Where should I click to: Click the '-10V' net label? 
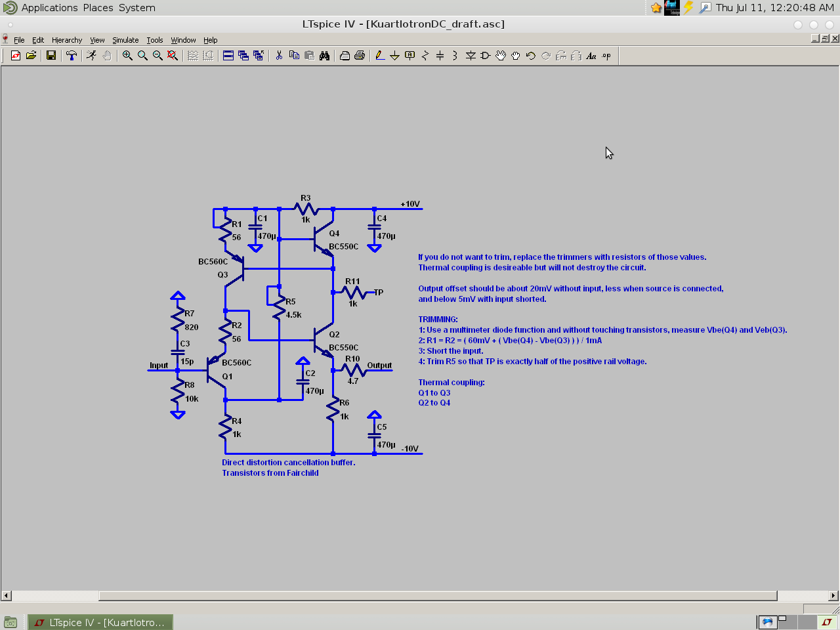[x=410, y=449]
